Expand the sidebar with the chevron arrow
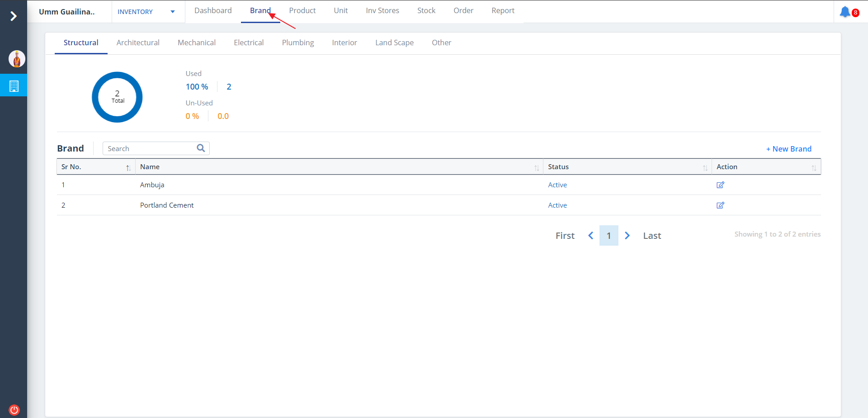Image resolution: width=868 pixels, height=418 pixels. pos(14,16)
